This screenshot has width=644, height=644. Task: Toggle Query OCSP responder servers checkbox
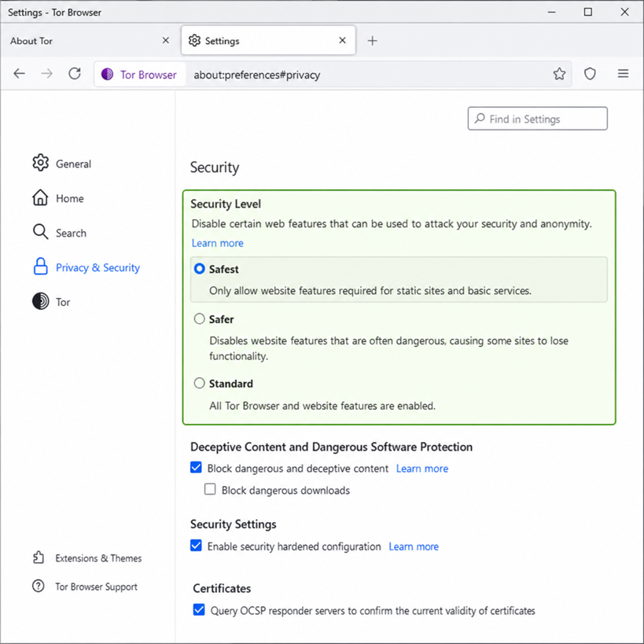(x=199, y=609)
